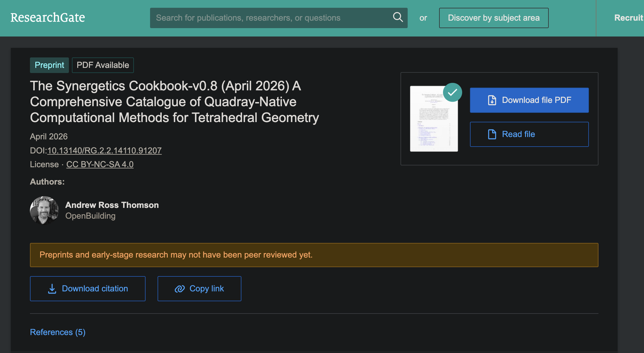Open the Recruit menu item

pyautogui.click(x=628, y=18)
